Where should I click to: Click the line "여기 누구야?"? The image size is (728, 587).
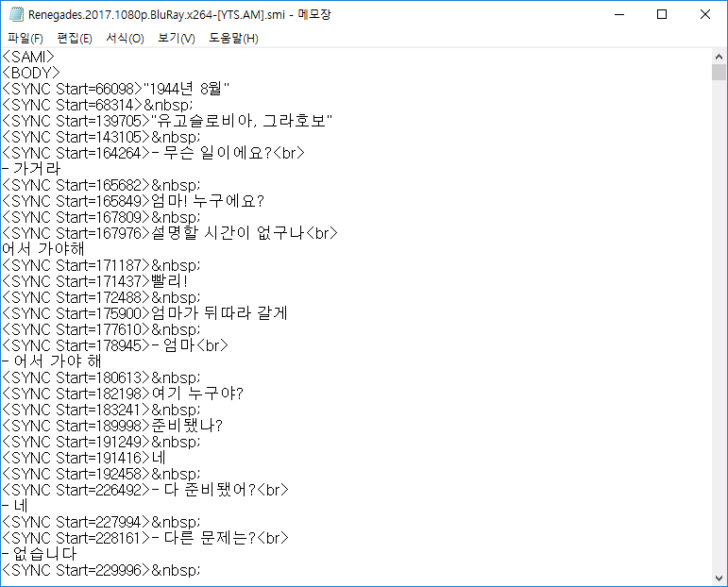click(123, 394)
